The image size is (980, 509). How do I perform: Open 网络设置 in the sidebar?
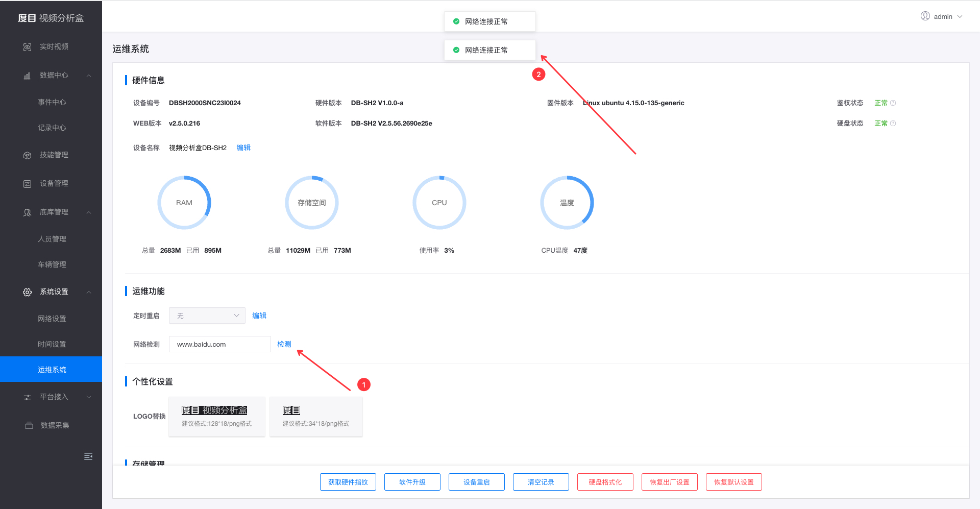click(52, 319)
